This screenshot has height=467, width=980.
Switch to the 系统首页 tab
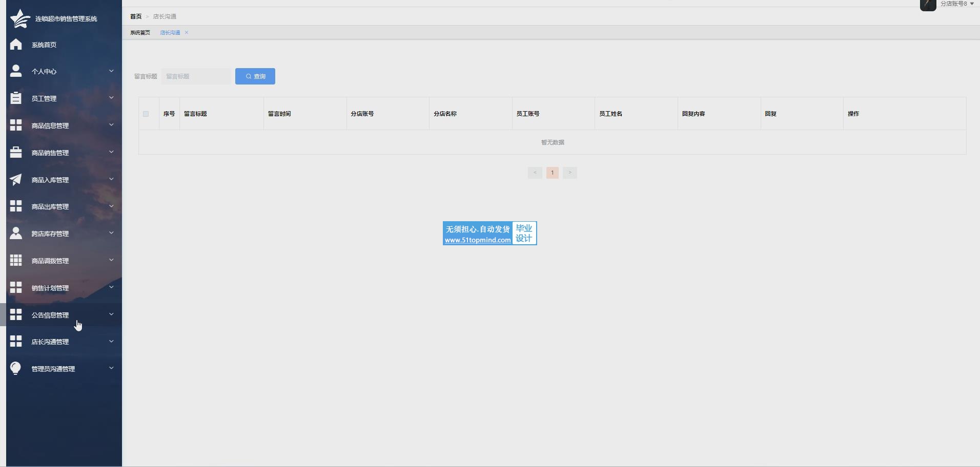point(140,32)
